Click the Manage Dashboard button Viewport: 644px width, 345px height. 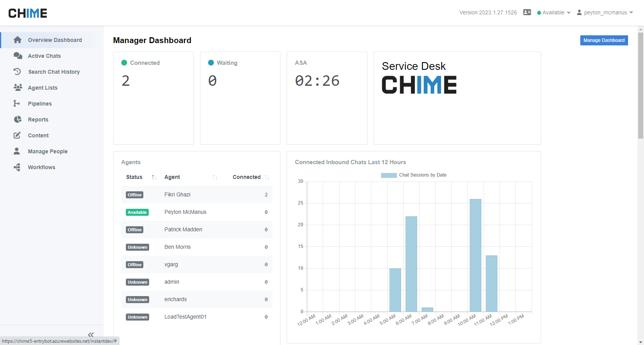[x=604, y=40]
